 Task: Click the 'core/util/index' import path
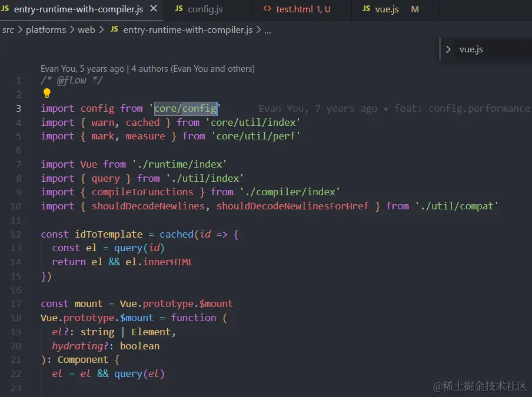253,122
